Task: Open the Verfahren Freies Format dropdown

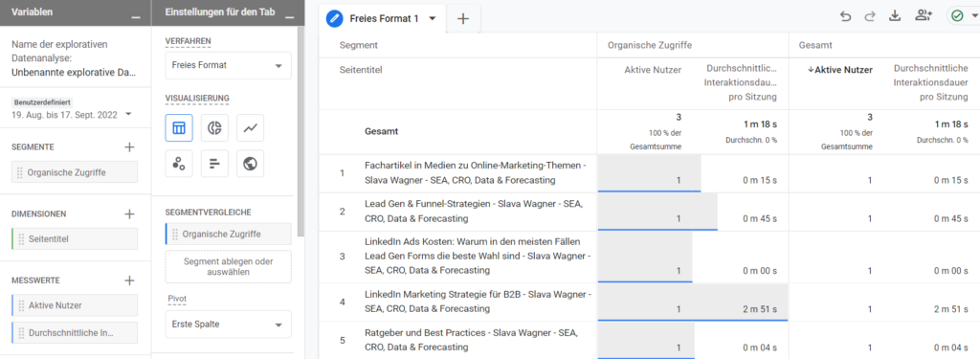Action: pos(228,65)
